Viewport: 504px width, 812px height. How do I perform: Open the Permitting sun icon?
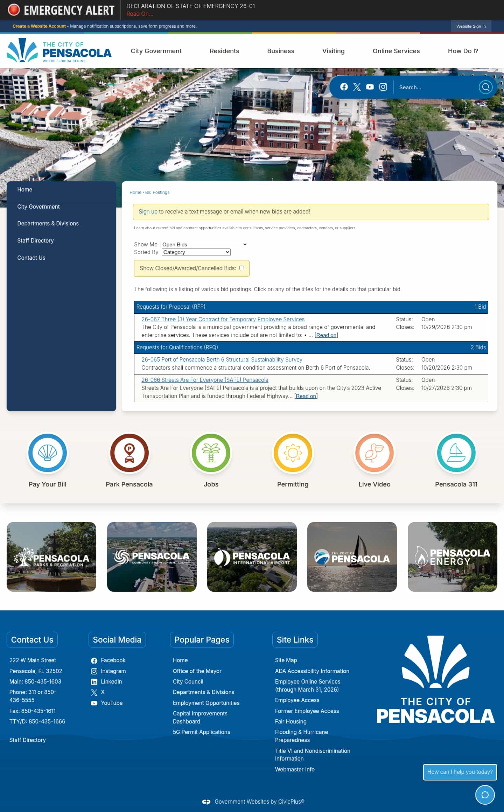pyautogui.click(x=293, y=453)
